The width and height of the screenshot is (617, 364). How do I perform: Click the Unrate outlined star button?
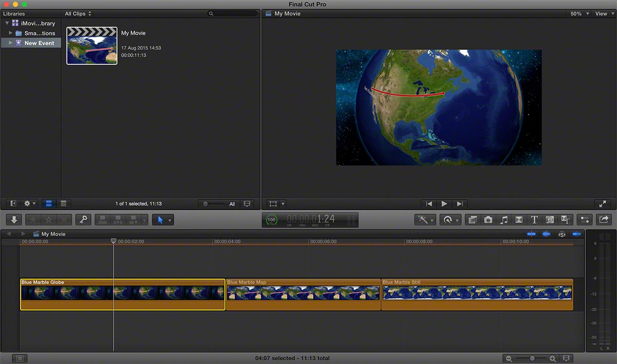48,220
